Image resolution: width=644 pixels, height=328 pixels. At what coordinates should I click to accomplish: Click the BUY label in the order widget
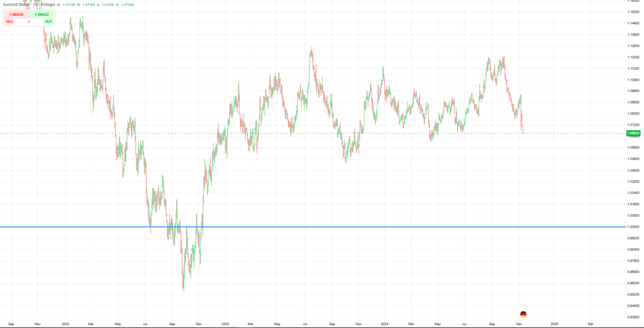point(48,21)
